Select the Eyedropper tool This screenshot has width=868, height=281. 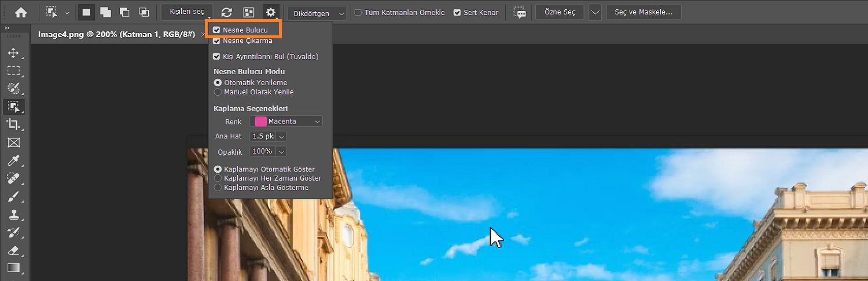(x=13, y=160)
